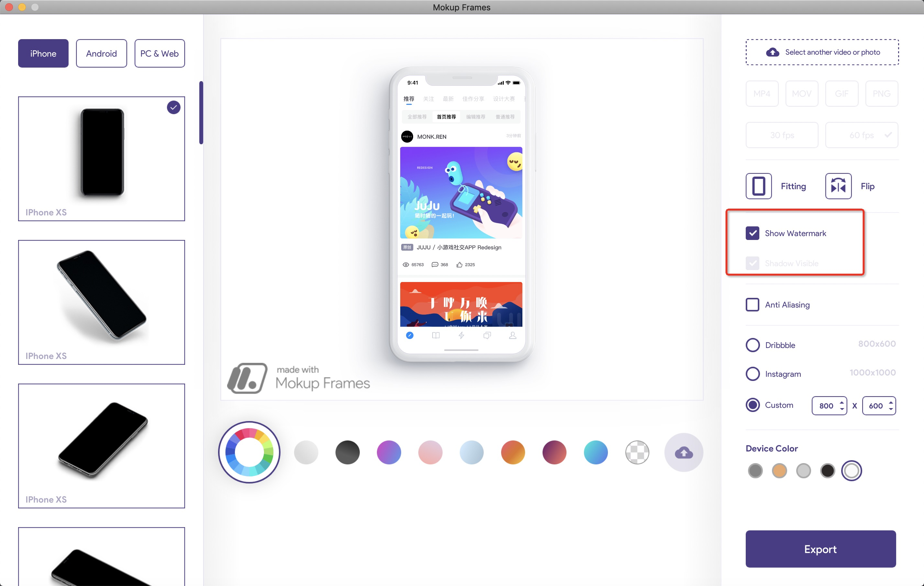The height and width of the screenshot is (586, 924).
Task: Set the orange gradient background swatch
Action: tap(513, 452)
